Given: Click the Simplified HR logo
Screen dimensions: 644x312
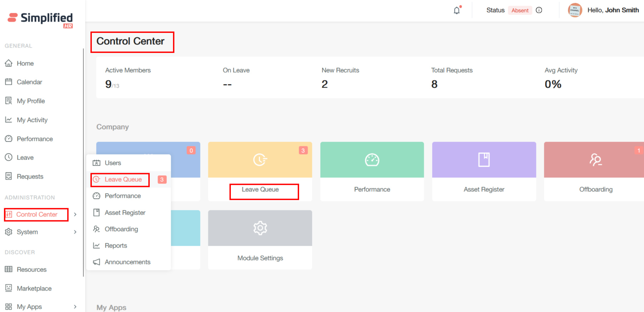Looking at the screenshot, I should point(40,19).
